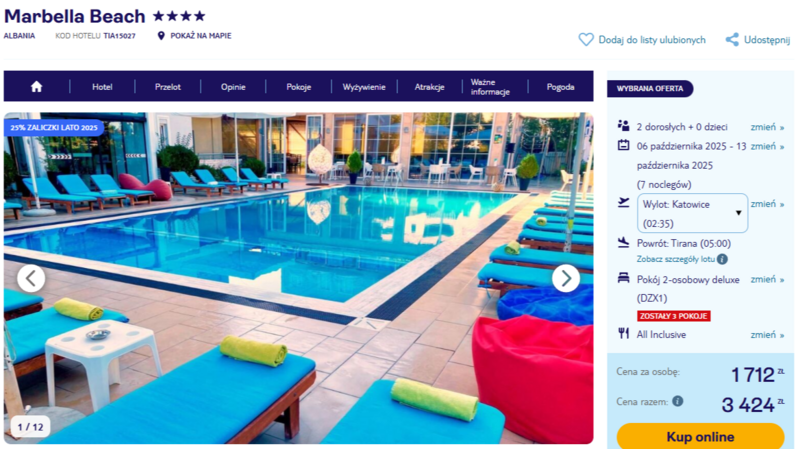Change the All Inclusive board option
The height and width of the screenshot is (449, 800).
pyautogui.click(x=767, y=335)
